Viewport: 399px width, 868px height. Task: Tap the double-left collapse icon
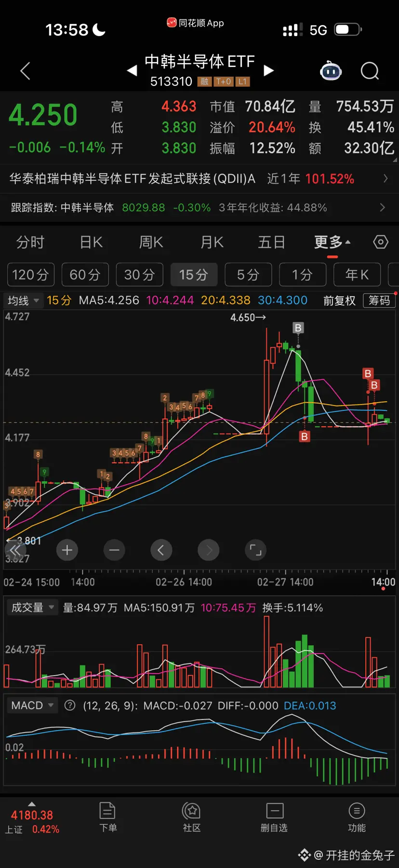coord(15,550)
